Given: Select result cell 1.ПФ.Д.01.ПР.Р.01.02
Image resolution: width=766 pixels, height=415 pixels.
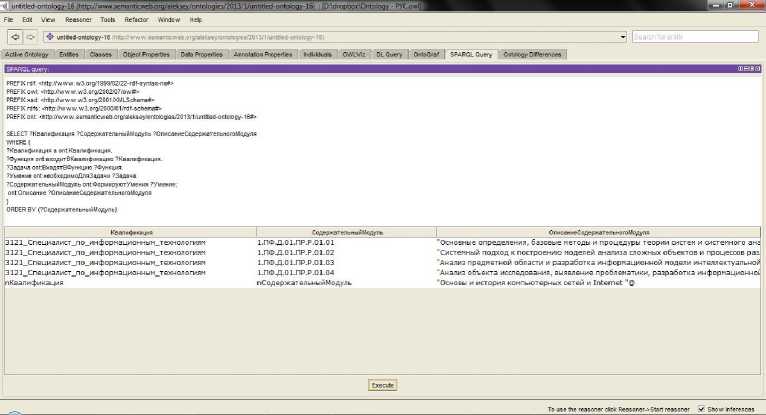Looking at the screenshot, I should click(346, 253).
